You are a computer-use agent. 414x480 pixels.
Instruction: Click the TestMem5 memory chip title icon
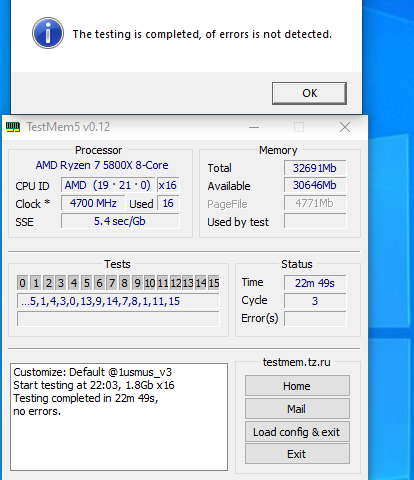coord(13,127)
